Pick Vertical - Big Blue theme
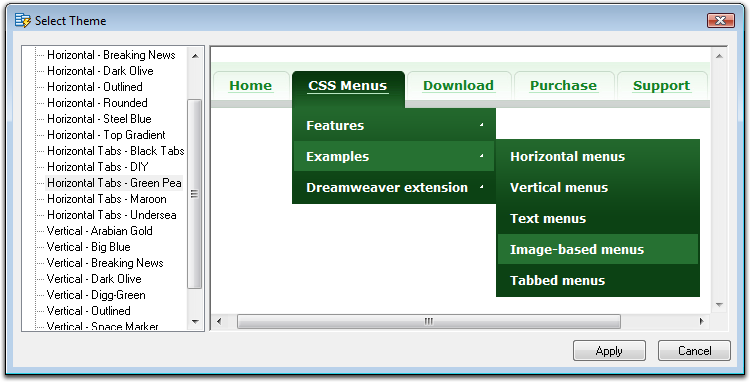The width and height of the screenshot is (750, 384). tap(88, 247)
